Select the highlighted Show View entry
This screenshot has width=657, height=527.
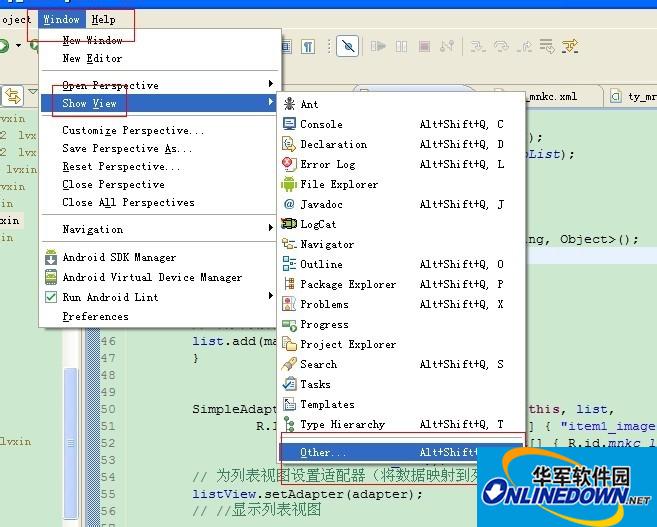coord(159,103)
